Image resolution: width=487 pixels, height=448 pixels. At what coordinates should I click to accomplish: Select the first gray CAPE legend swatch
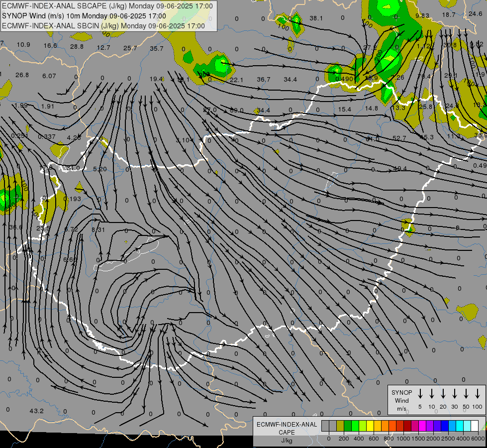(325, 426)
